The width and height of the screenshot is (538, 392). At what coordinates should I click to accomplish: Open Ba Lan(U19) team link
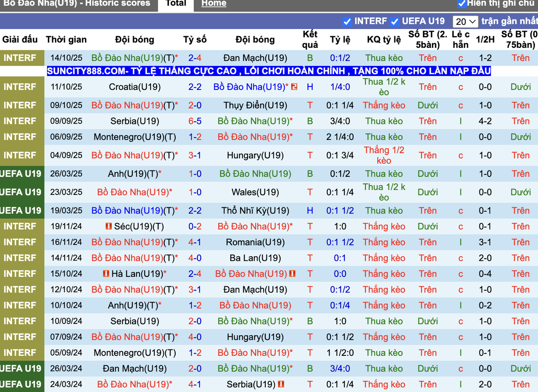click(x=255, y=258)
